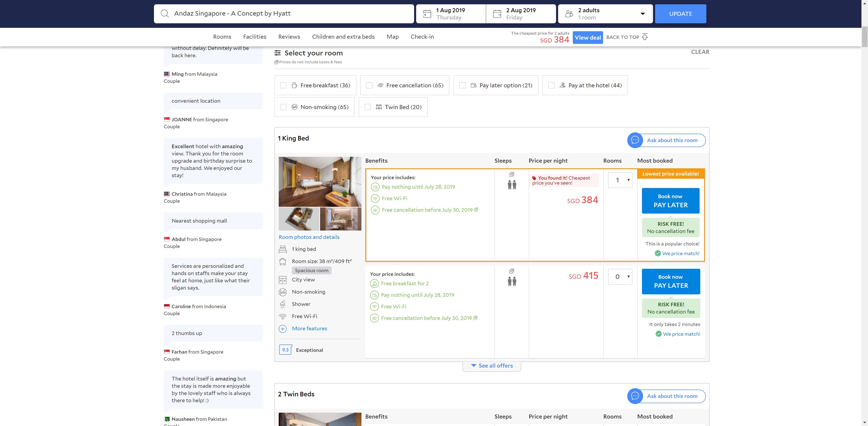Image resolution: width=868 pixels, height=426 pixels.
Task: Enable the Pay later option (21) filter
Action: point(463,85)
